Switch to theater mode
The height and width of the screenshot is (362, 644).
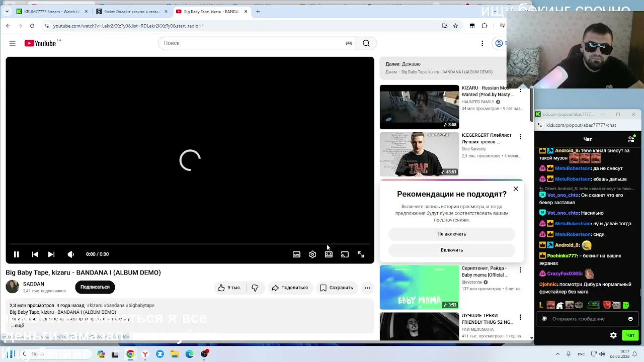tap(329, 254)
